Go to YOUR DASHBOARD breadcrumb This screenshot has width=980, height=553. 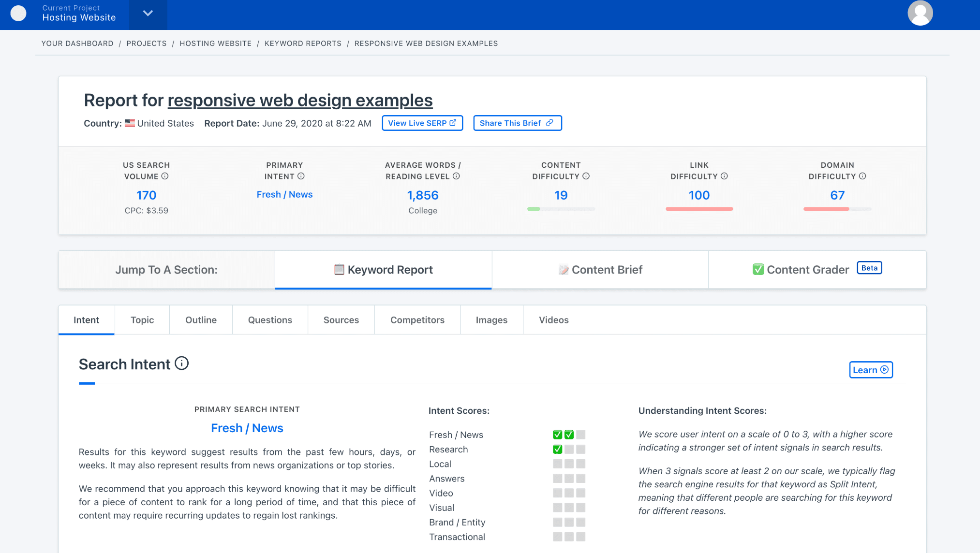coord(77,44)
